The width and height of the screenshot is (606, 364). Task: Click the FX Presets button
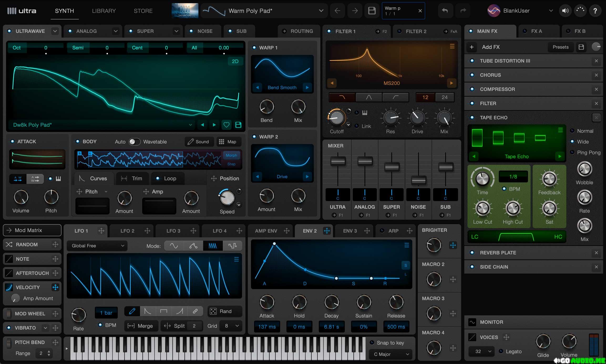click(x=561, y=47)
